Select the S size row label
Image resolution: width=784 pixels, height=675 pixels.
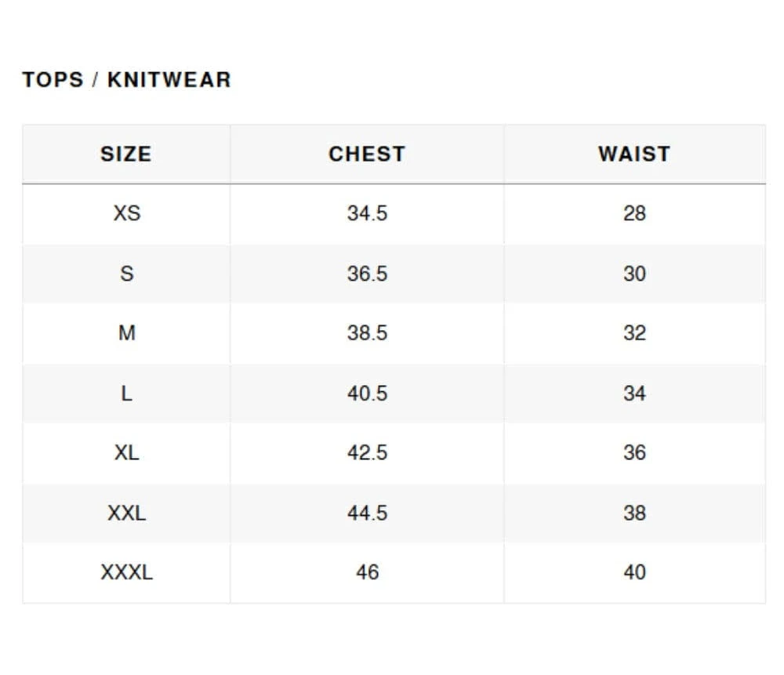126,274
